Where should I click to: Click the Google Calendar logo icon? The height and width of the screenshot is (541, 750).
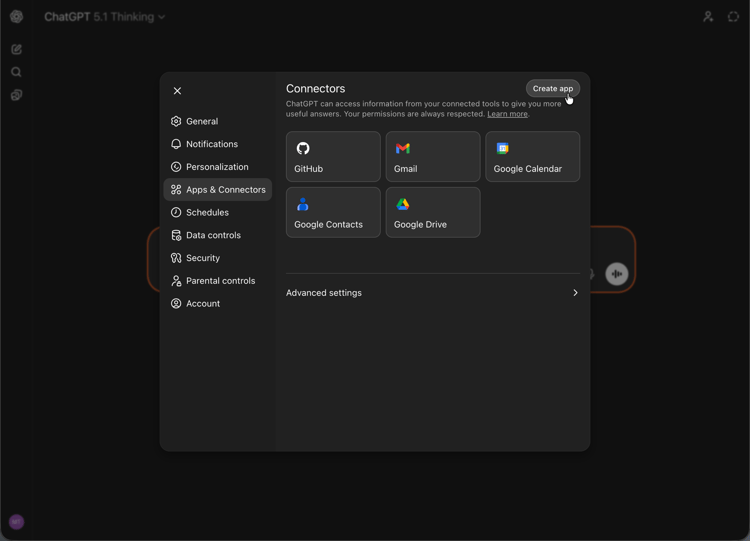click(x=502, y=148)
